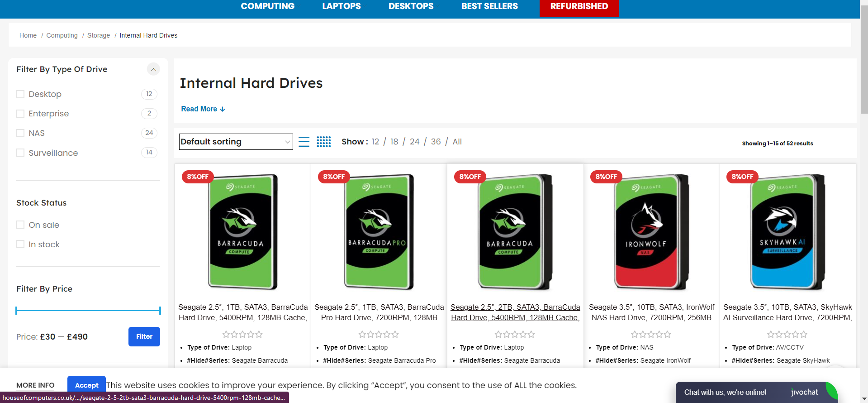Screen dimensions: 868x403
Task: Switch to list view icon
Action: coord(304,142)
